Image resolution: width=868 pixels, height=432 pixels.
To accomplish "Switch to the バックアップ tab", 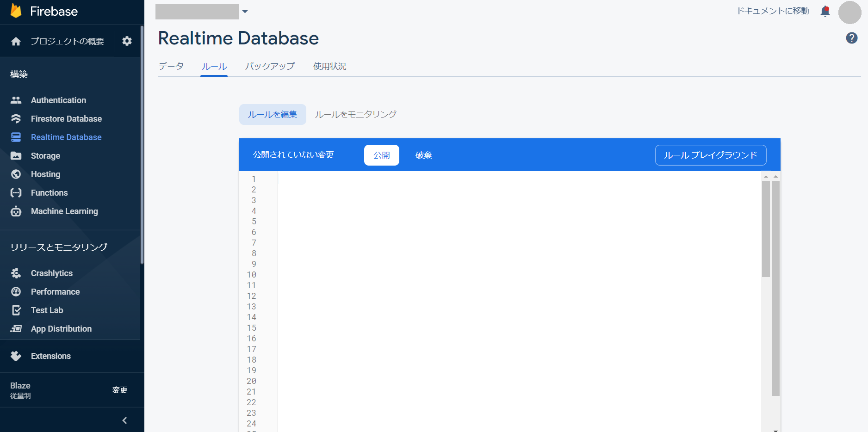I will [270, 66].
